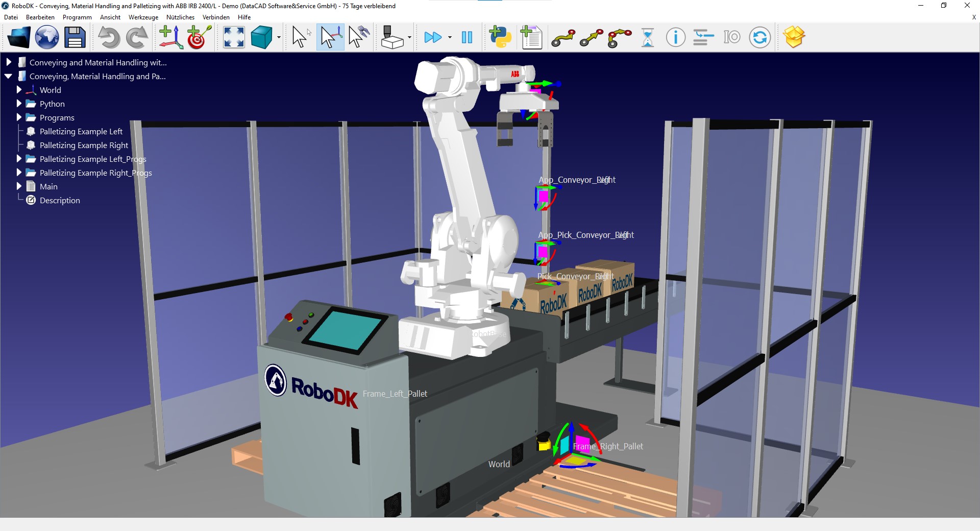Expand the Python folder
The image size is (980, 531).
point(19,104)
